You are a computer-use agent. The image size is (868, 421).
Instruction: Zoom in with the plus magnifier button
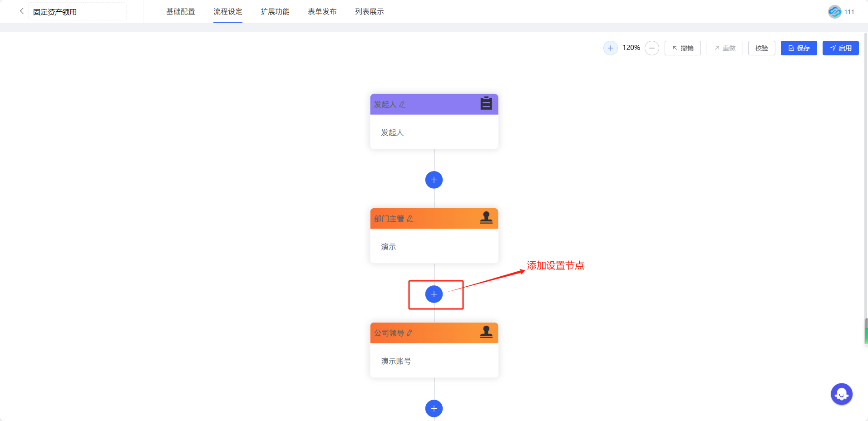pyautogui.click(x=610, y=48)
